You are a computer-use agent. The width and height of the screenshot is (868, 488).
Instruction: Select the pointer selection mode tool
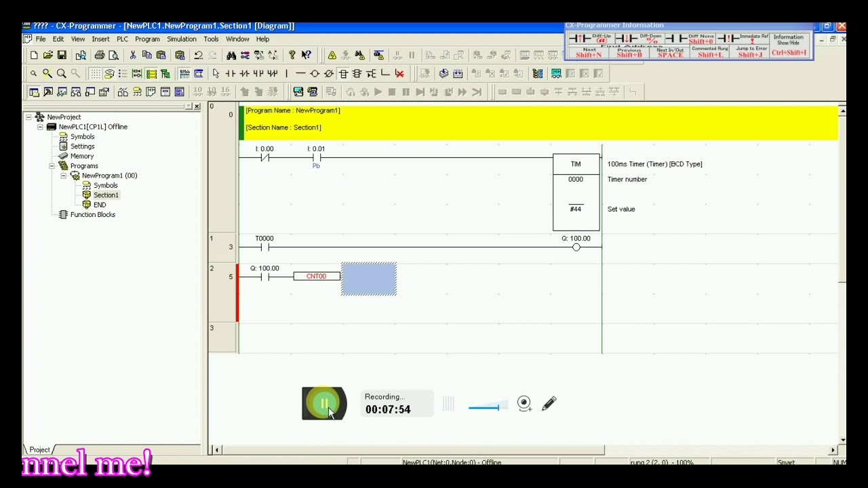tap(216, 73)
